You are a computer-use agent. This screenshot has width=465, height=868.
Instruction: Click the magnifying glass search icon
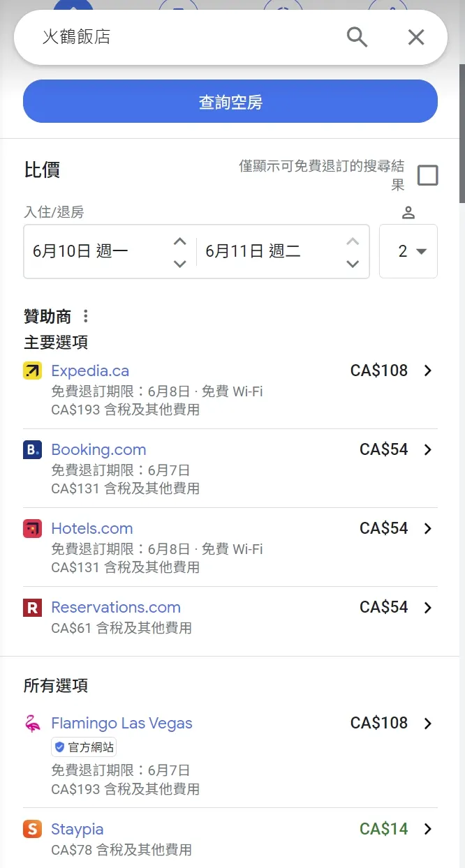[x=357, y=36]
